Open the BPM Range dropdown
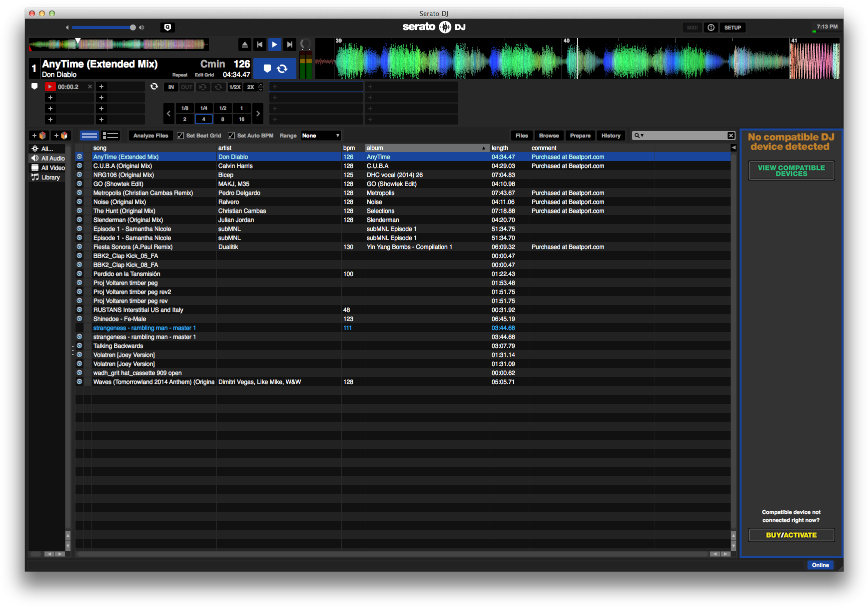This screenshot has width=868, height=607. 321,135
